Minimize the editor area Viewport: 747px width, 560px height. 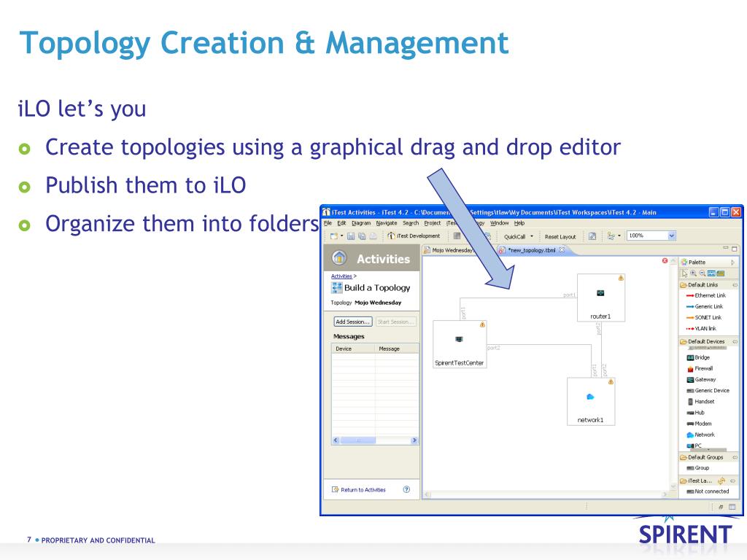click(x=726, y=248)
